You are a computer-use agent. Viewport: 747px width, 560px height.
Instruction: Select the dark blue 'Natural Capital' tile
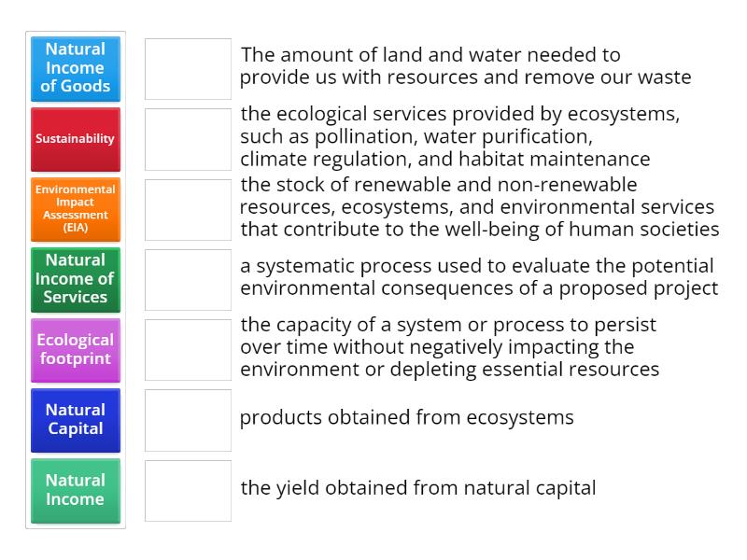[75, 420]
